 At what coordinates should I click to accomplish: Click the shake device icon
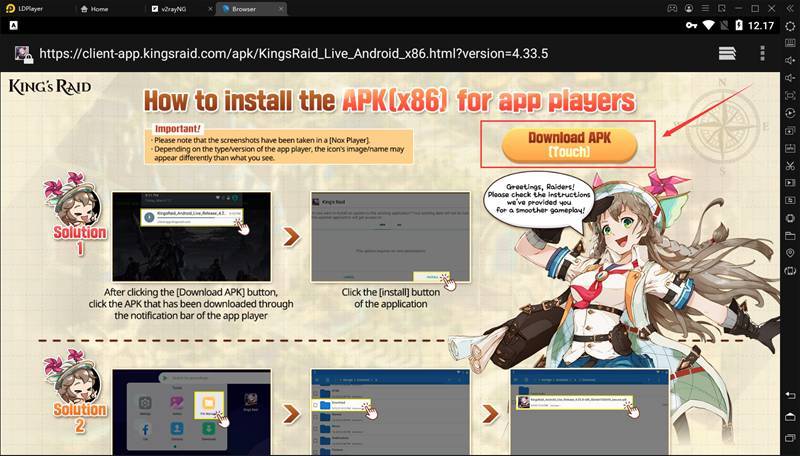pyautogui.click(x=790, y=218)
